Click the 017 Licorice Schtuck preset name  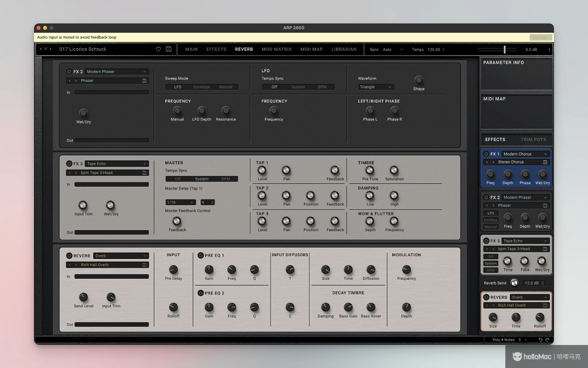click(x=83, y=49)
